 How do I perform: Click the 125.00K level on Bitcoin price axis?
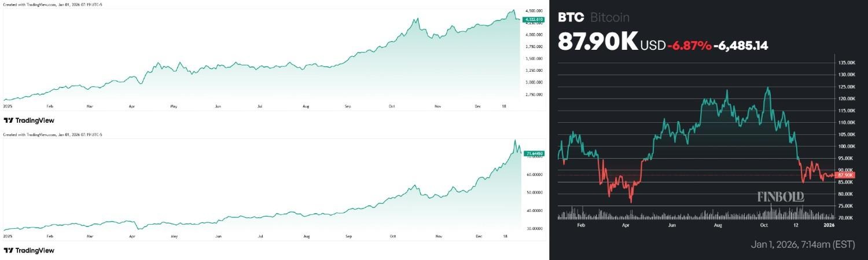pos(847,86)
